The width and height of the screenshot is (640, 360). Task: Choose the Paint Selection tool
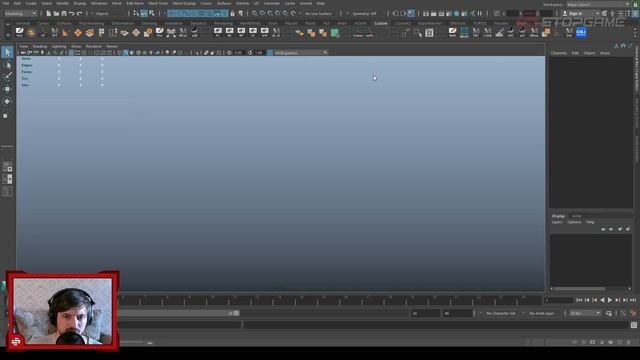pos(7,76)
